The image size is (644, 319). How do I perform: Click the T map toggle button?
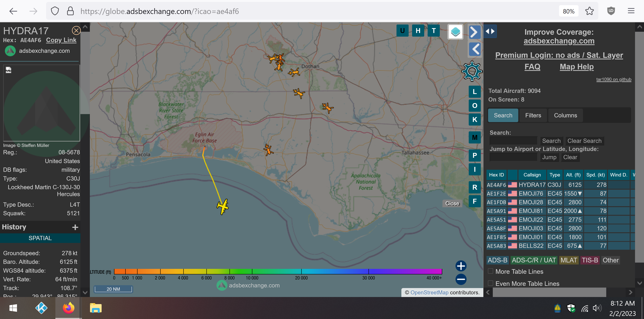433,31
